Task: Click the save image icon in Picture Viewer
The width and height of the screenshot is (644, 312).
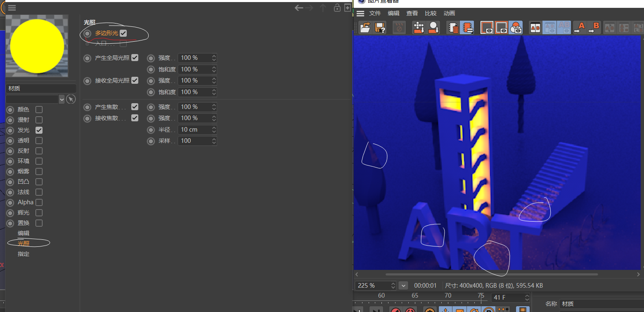Action: coord(380,28)
